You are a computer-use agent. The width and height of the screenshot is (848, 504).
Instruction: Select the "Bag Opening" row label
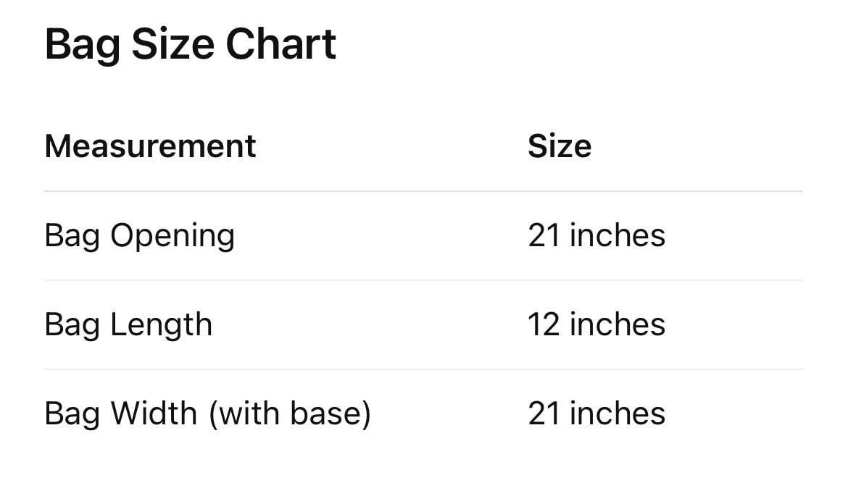click(139, 236)
